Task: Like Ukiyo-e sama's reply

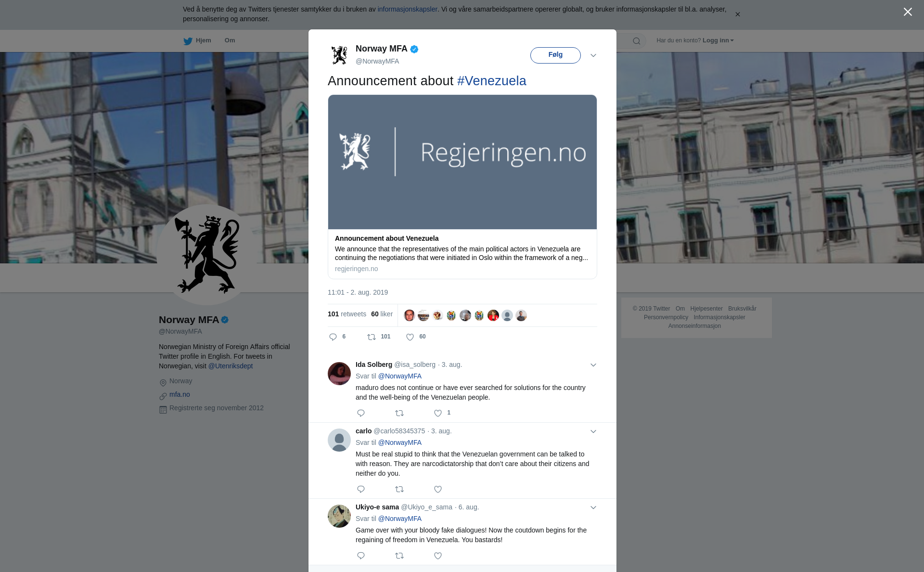Action: 438,556
